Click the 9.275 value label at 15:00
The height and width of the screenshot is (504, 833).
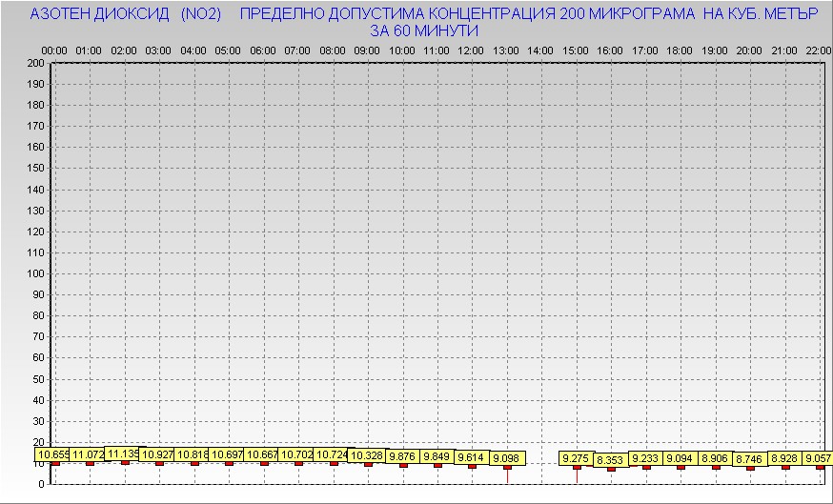tap(576, 458)
